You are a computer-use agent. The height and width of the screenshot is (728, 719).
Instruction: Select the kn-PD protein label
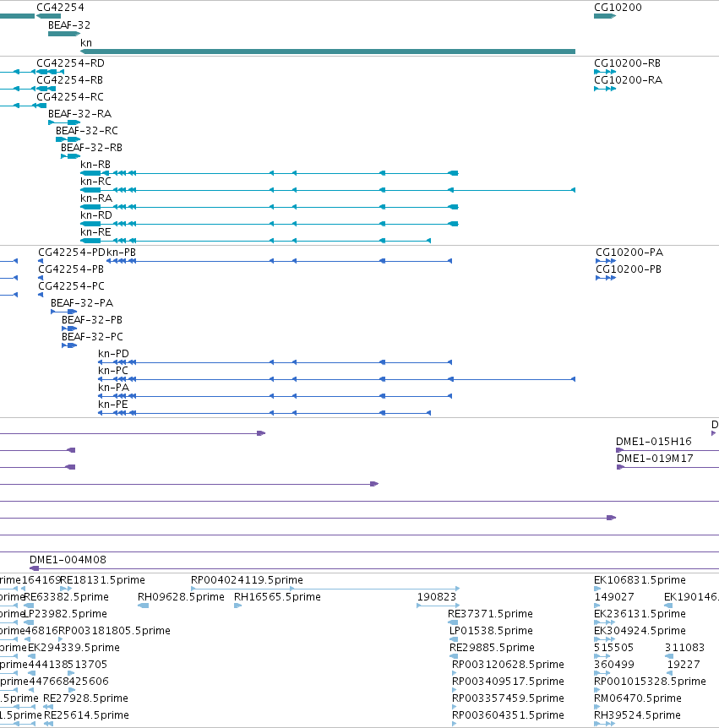[x=113, y=354]
